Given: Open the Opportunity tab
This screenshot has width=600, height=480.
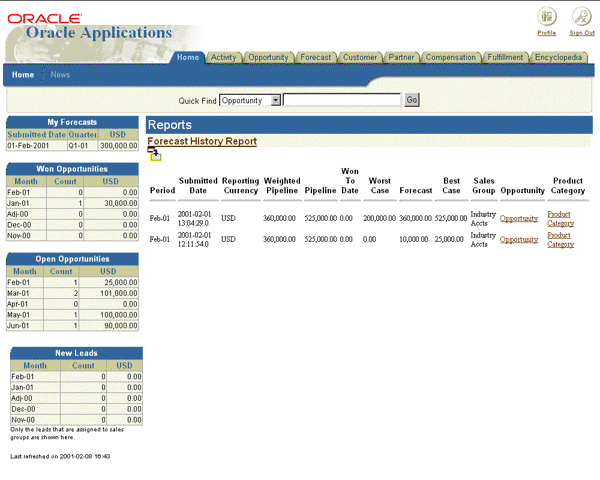Looking at the screenshot, I should point(268,58).
